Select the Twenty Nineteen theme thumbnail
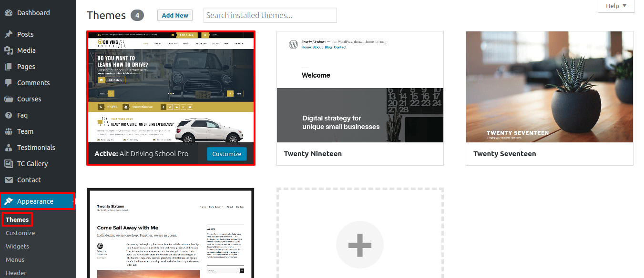The height and width of the screenshot is (278, 644). tap(360, 87)
